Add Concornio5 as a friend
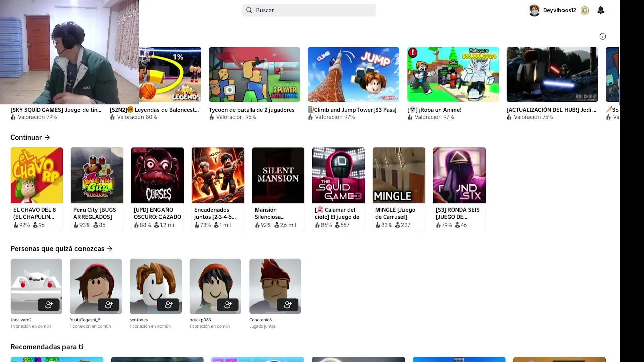The image size is (644, 362). click(288, 305)
